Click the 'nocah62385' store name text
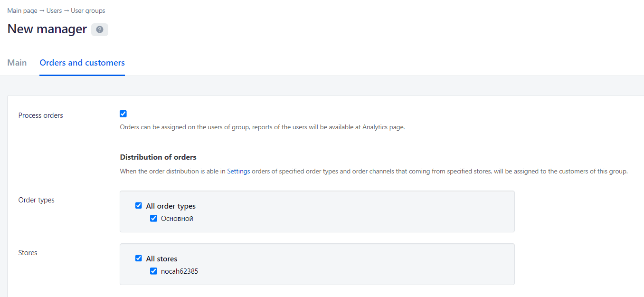 pyautogui.click(x=180, y=271)
